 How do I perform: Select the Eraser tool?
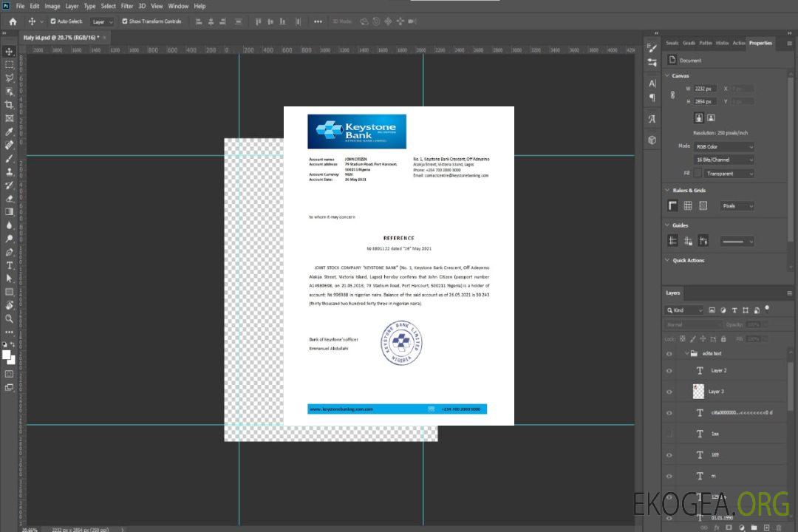coord(9,199)
